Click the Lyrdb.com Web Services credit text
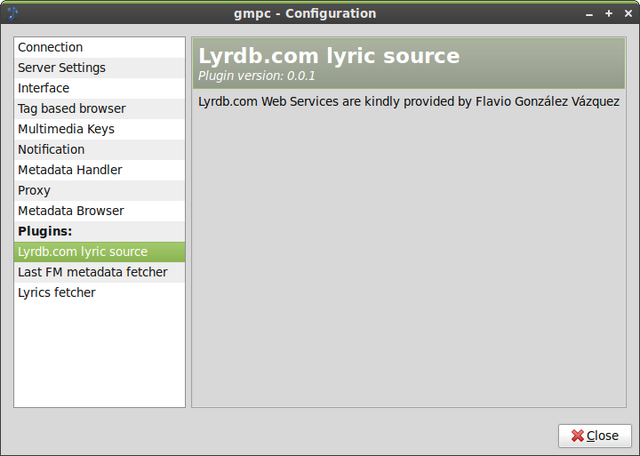The width and height of the screenshot is (640, 456). pyautogui.click(x=409, y=102)
